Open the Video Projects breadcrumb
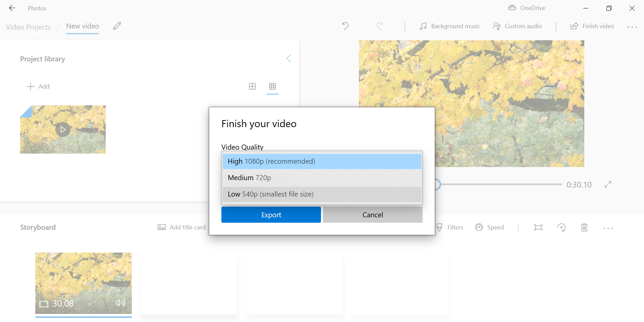 (28, 27)
